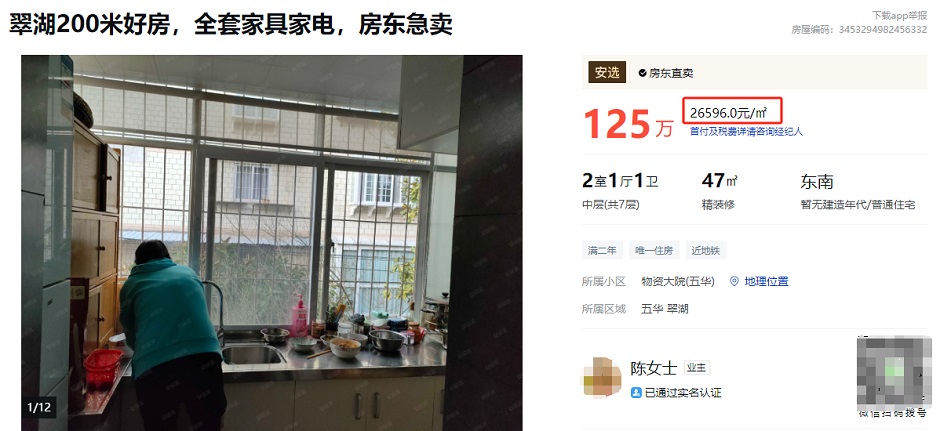Click 陈女士's blurred avatar picture

point(602,378)
